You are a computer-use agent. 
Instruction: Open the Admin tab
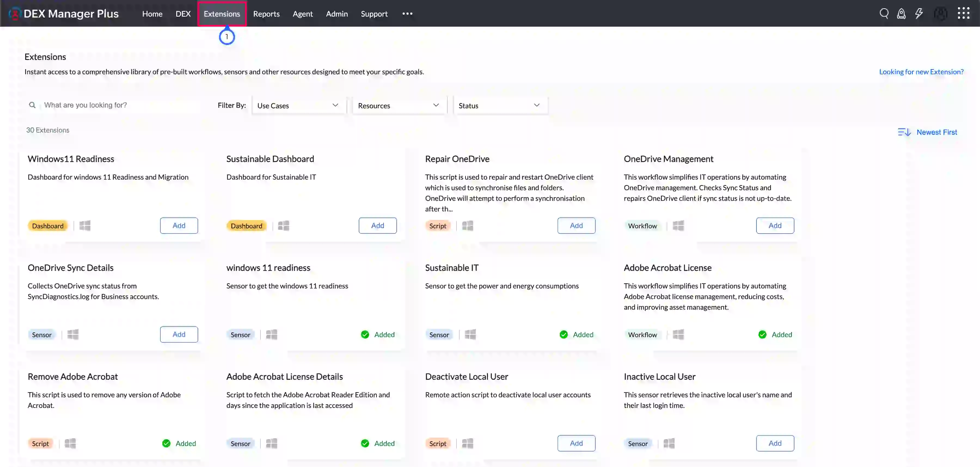[x=337, y=14]
